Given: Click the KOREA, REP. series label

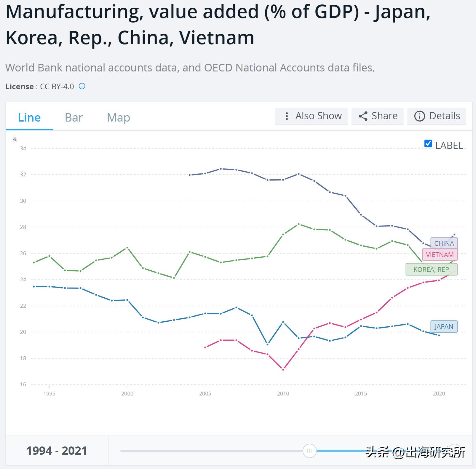Looking at the screenshot, I should pos(432,269).
